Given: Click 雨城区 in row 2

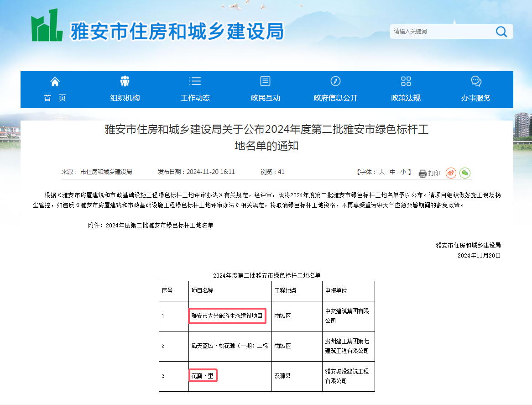Looking at the screenshot, I should coord(282,346).
